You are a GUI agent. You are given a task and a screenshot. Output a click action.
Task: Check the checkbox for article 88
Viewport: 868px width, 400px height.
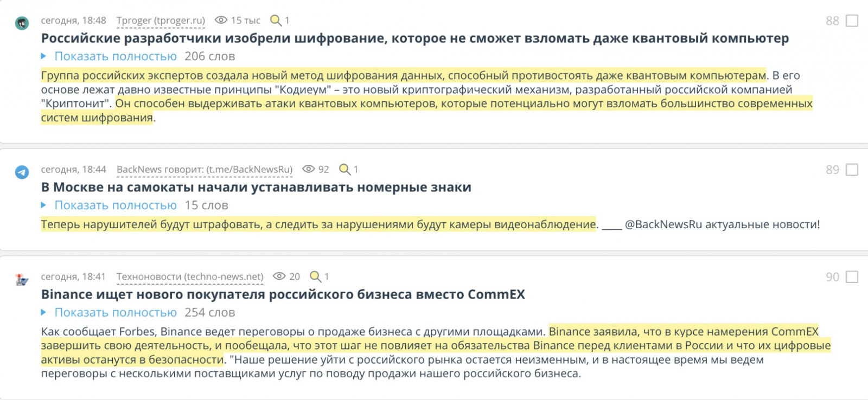click(x=852, y=21)
